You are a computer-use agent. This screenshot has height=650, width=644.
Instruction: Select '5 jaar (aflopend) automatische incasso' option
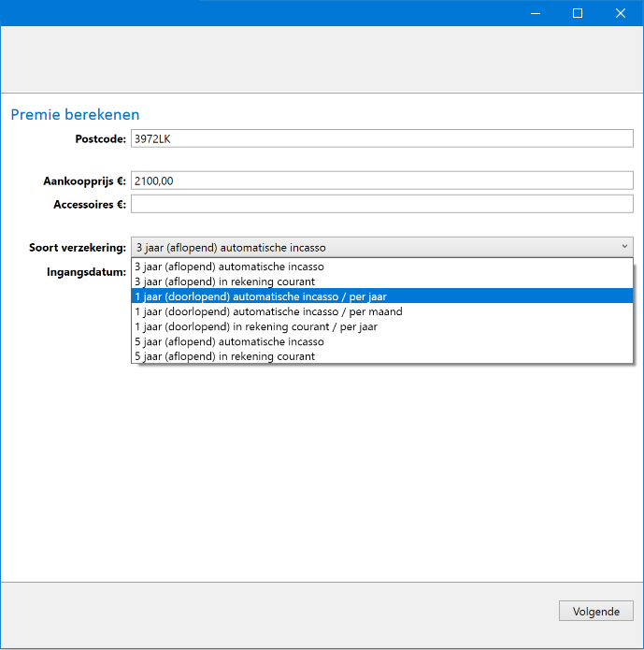[x=382, y=341]
